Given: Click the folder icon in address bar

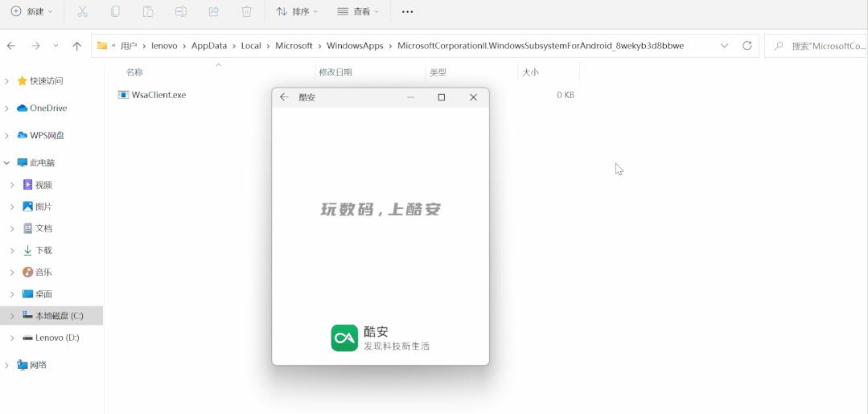Looking at the screenshot, I should [102, 45].
